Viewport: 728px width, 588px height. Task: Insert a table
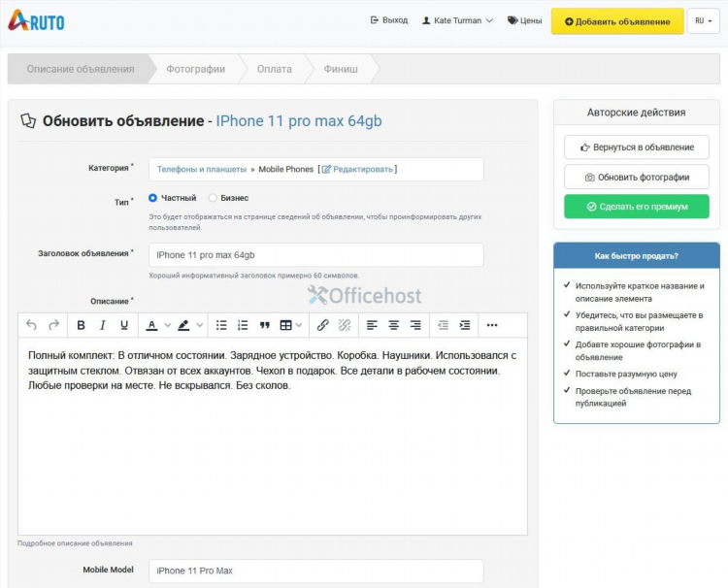click(286, 325)
